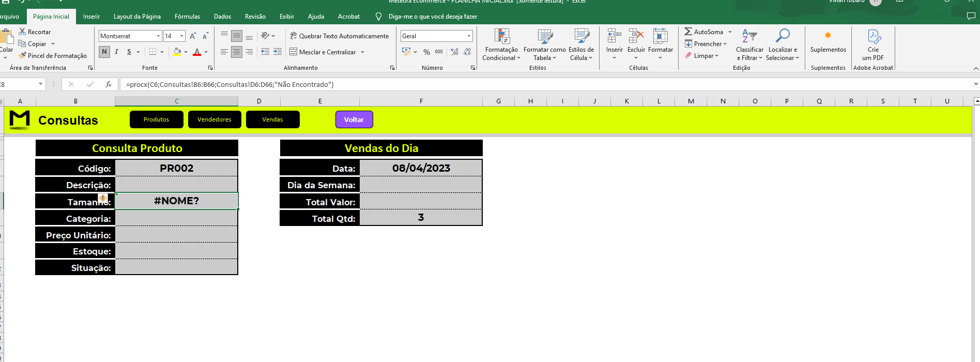The height and width of the screenshot is (362, 980).
Task: Click Diga-me o que você deseja fazer
Action: (x=433, y=17)
